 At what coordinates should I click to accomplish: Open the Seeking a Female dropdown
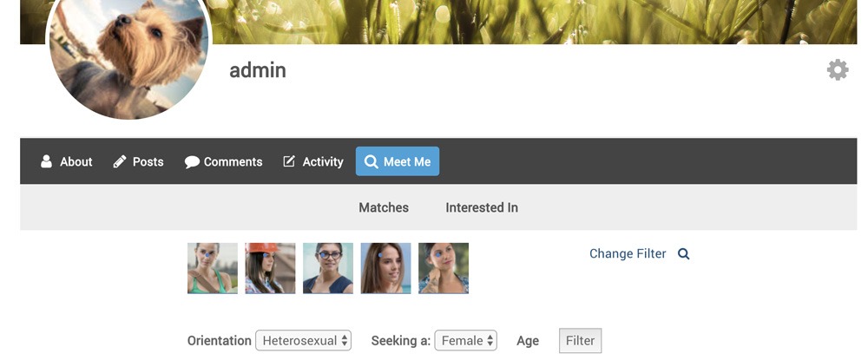click(465, 341)
